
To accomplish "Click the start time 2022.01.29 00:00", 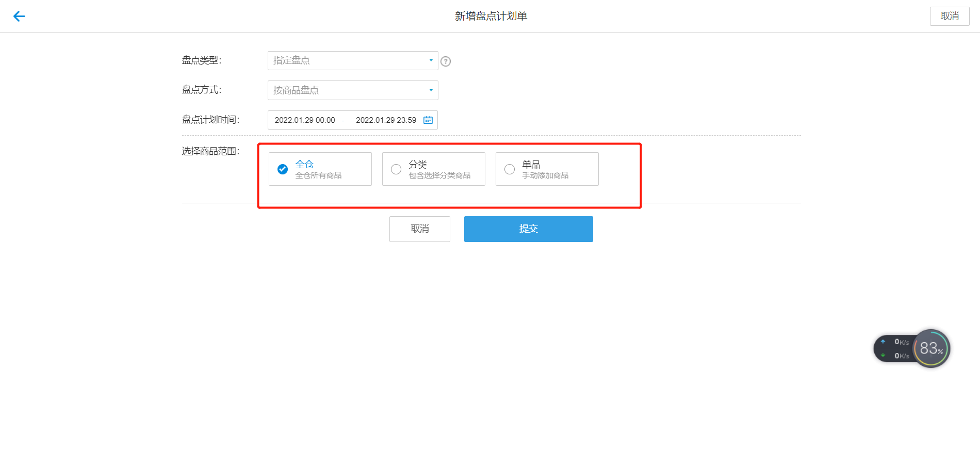I will click(305, 120).
